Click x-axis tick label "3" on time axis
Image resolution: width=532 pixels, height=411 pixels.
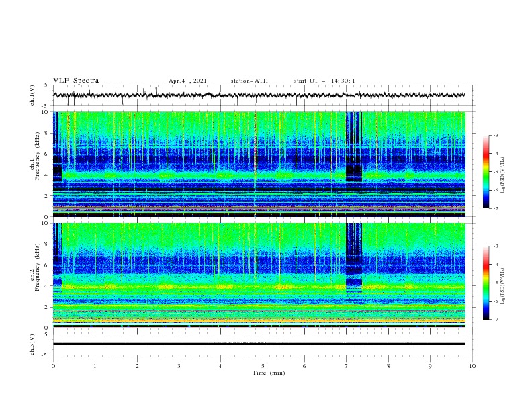179,366
